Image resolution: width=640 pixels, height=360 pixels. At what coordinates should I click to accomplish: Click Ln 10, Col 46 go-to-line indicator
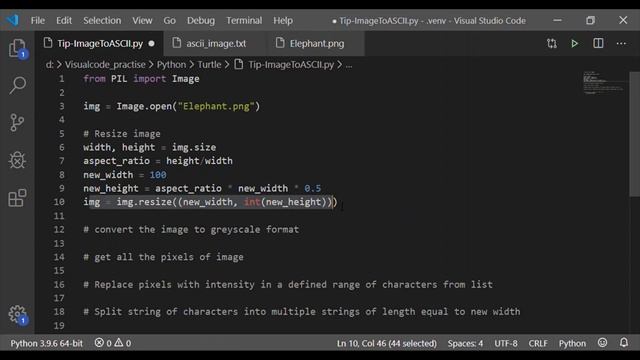386,343
